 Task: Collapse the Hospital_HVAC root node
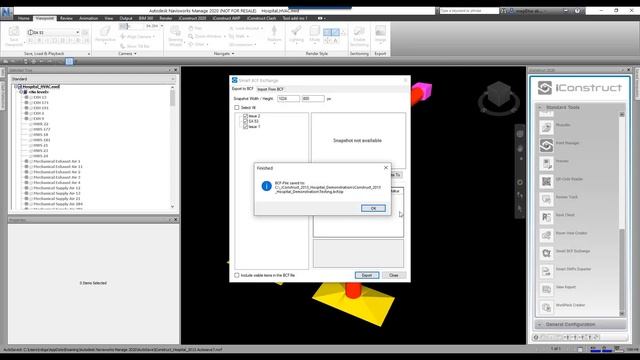click(16, 87)
